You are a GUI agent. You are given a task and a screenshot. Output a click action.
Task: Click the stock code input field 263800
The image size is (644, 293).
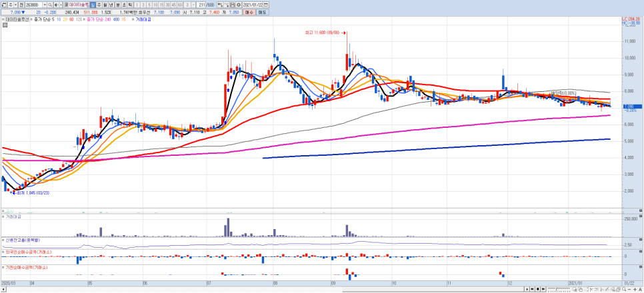[34, 5]
